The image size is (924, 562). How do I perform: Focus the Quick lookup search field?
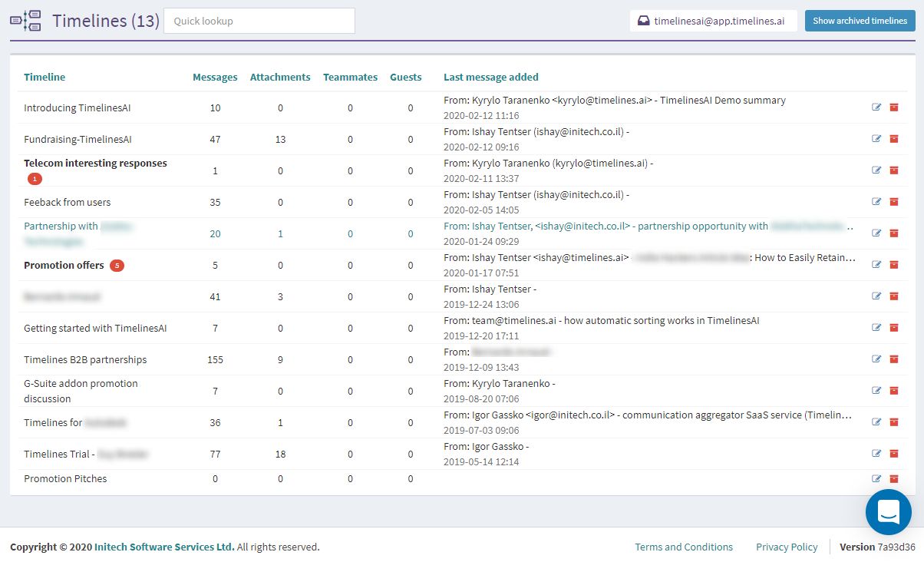click(259, 21)
